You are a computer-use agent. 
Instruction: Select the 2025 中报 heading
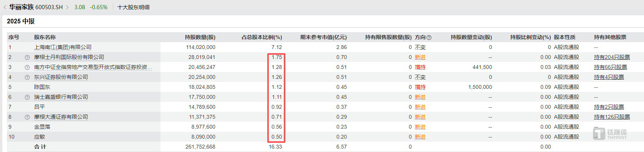[21, 21]
